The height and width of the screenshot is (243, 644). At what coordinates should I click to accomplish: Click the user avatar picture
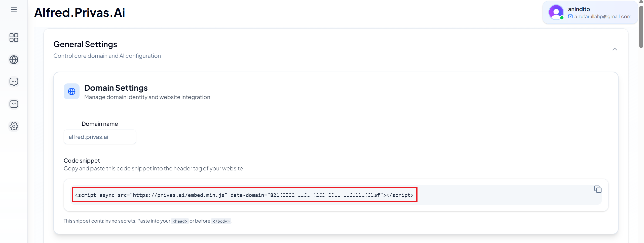pyautogui.click(x=556, y=12)
